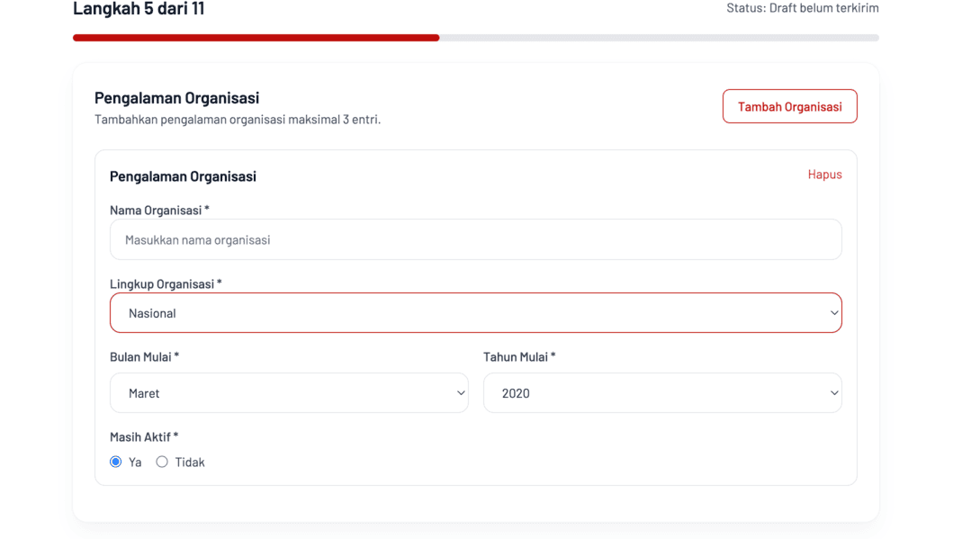Click the Tahun Mulai field label

[518, 356]
